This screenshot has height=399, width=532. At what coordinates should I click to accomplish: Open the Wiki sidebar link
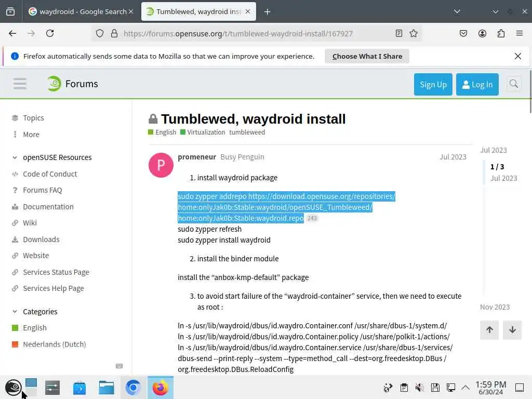pos(30,223)
